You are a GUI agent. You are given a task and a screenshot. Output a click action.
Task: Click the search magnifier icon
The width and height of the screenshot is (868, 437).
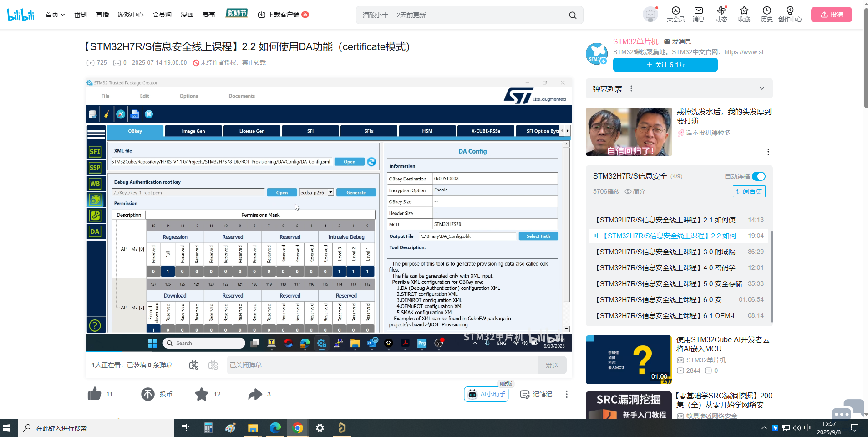573,15
